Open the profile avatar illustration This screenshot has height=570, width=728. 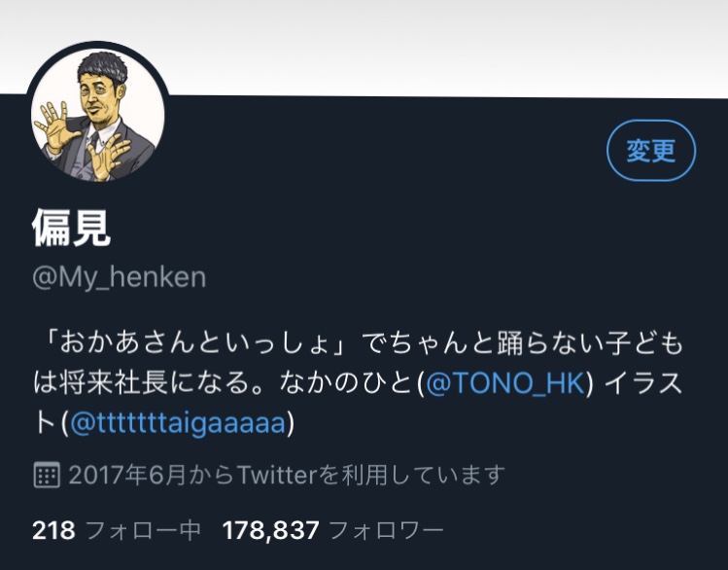(x=98, y=114)
